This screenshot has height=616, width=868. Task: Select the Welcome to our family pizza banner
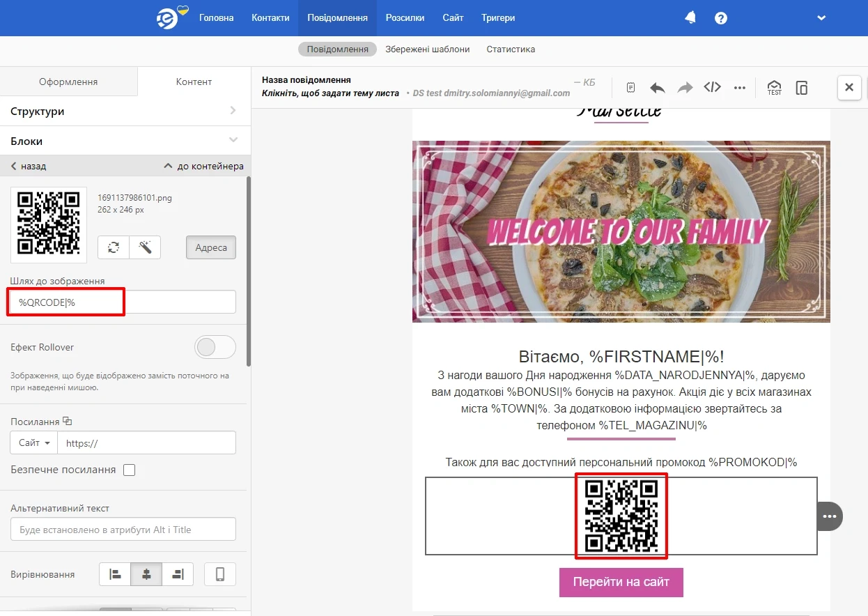pyautogui.click(x=621, y=231)
